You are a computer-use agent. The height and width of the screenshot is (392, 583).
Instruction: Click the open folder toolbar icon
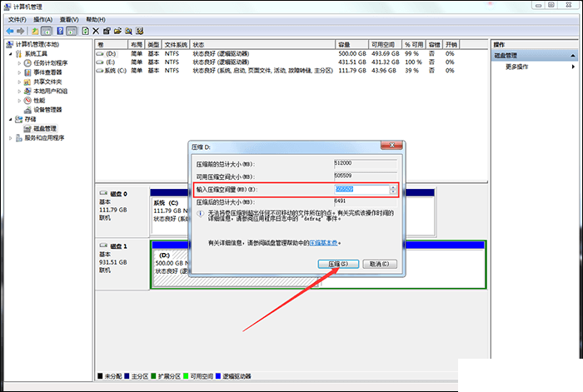pos(117,32)
